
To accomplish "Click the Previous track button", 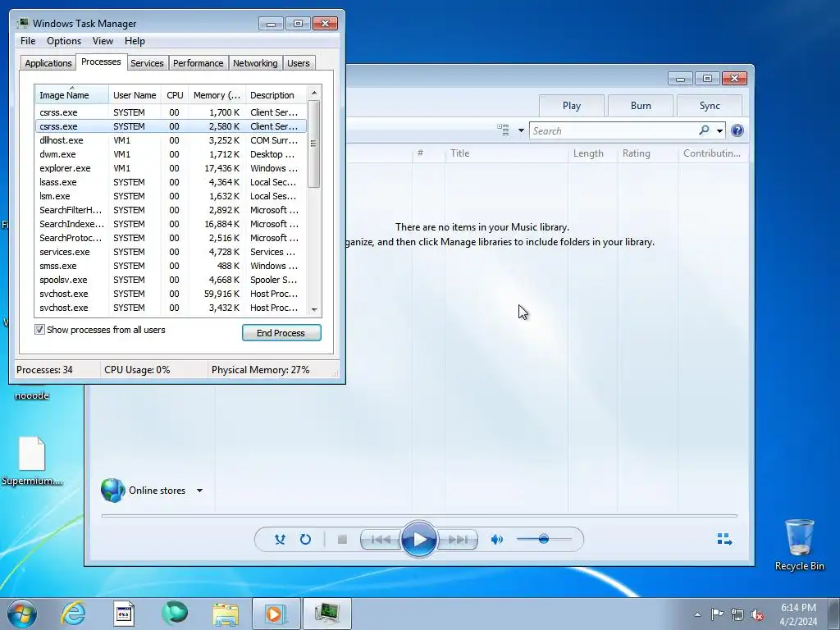I will [x=381, y=540].
